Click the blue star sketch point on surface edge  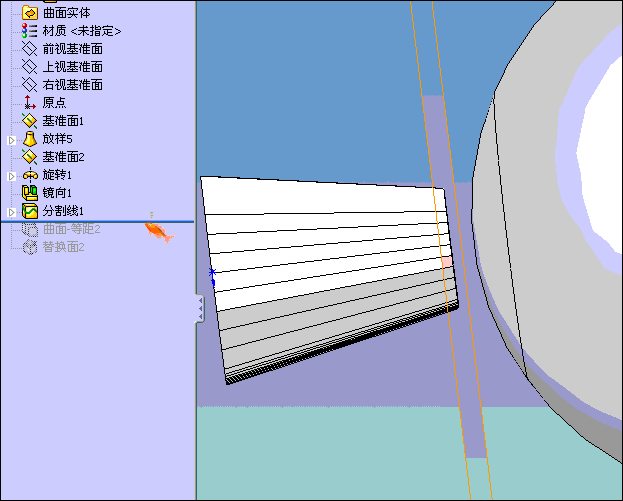[212, 272]
